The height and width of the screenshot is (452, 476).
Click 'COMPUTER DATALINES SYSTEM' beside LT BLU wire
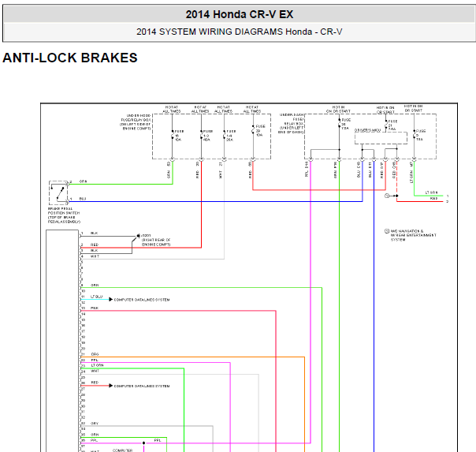(142, 300)
